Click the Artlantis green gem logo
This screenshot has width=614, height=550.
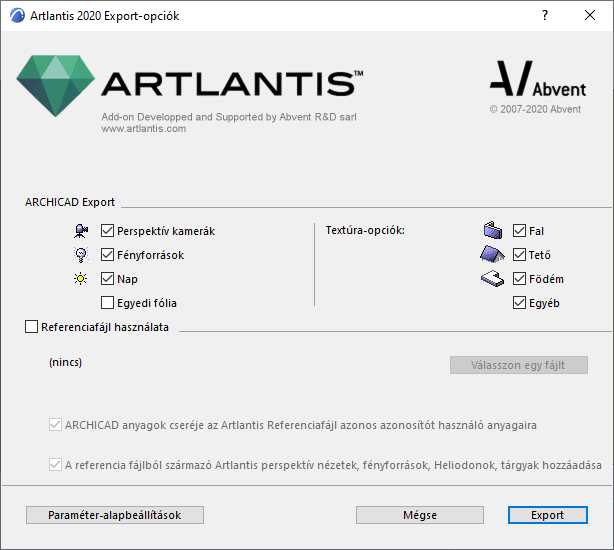click(56, 86)
